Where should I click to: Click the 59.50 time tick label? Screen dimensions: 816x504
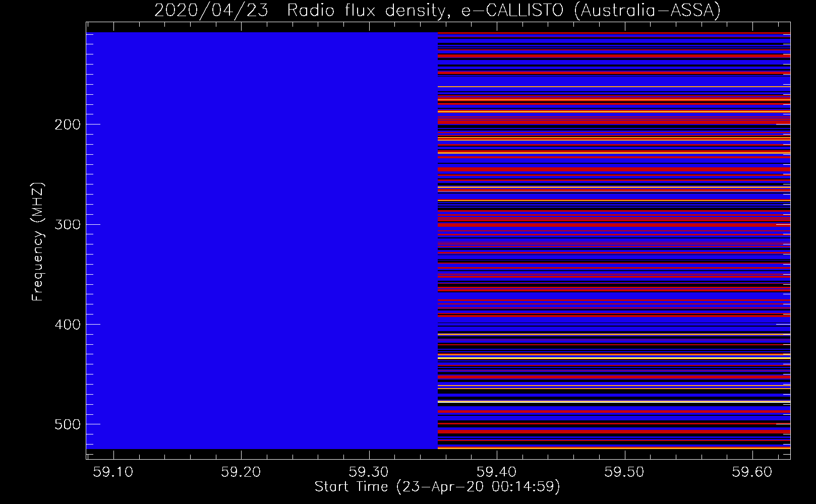point(625,472)
